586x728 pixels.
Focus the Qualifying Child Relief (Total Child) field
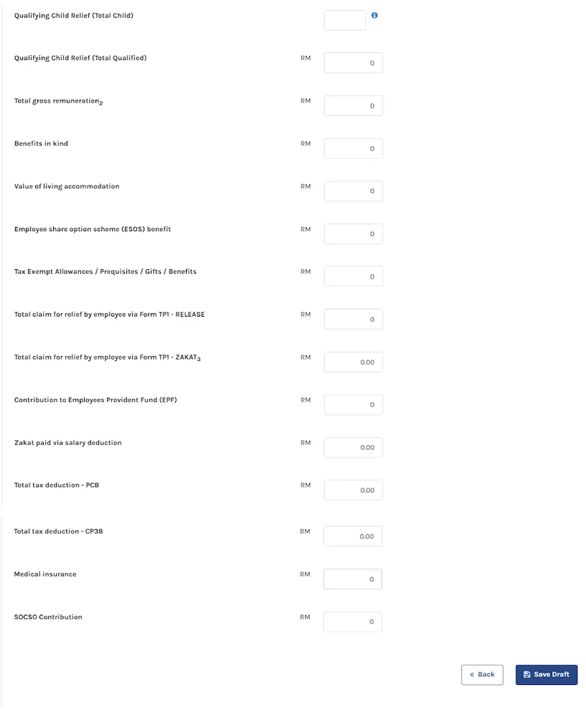(x=345, y=20)
